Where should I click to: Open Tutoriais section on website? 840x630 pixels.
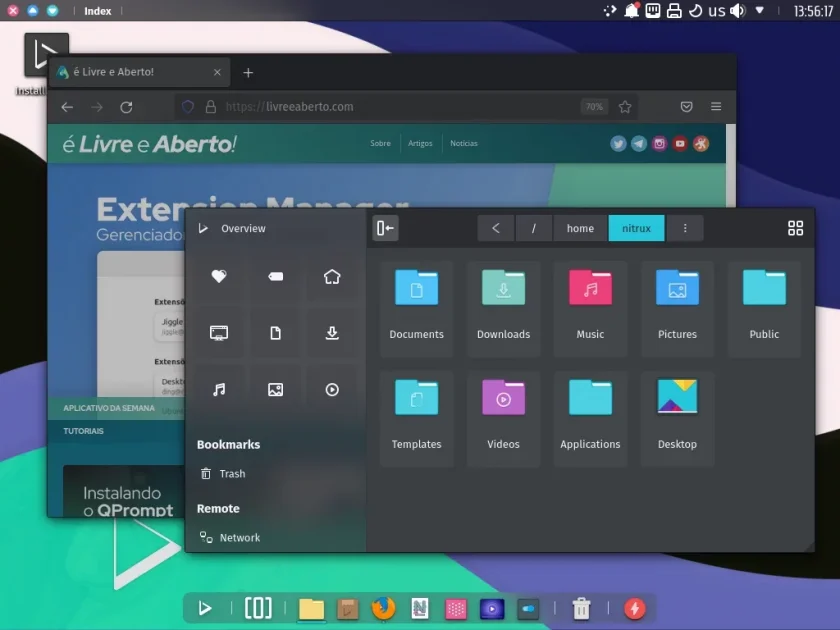click(84, 431)
